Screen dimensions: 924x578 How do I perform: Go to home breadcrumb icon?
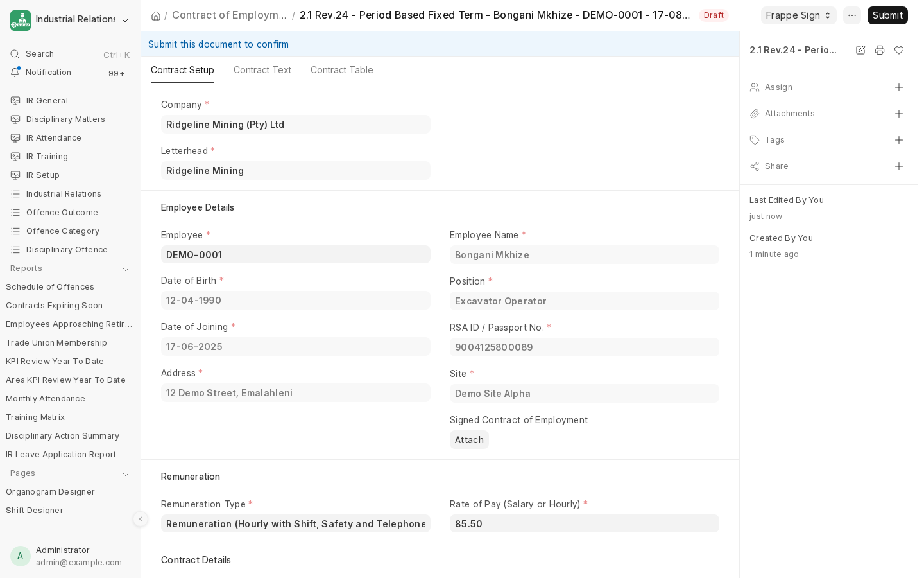156,15
